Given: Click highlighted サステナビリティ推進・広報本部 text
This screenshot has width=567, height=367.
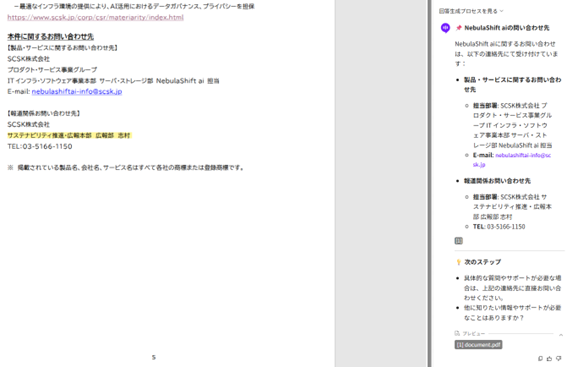Looking at the screenshot, I should tap(69, 135).
